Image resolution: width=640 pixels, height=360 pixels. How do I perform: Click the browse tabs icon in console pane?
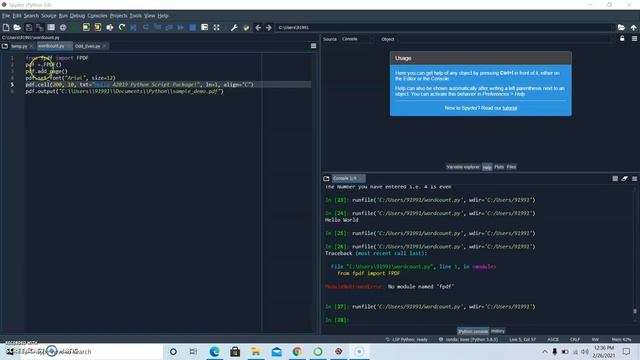pos(326,178)
